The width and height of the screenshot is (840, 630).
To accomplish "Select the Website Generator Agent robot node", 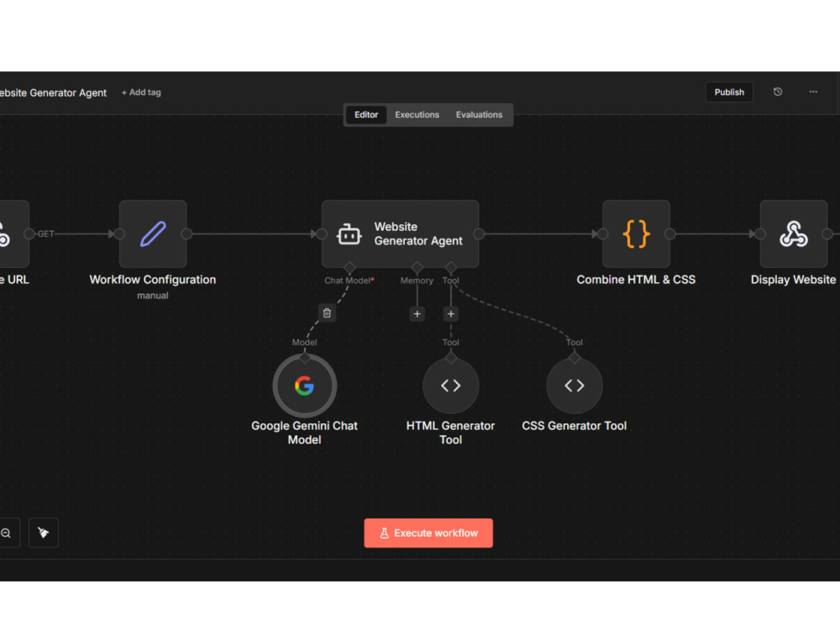I will 400,234.
